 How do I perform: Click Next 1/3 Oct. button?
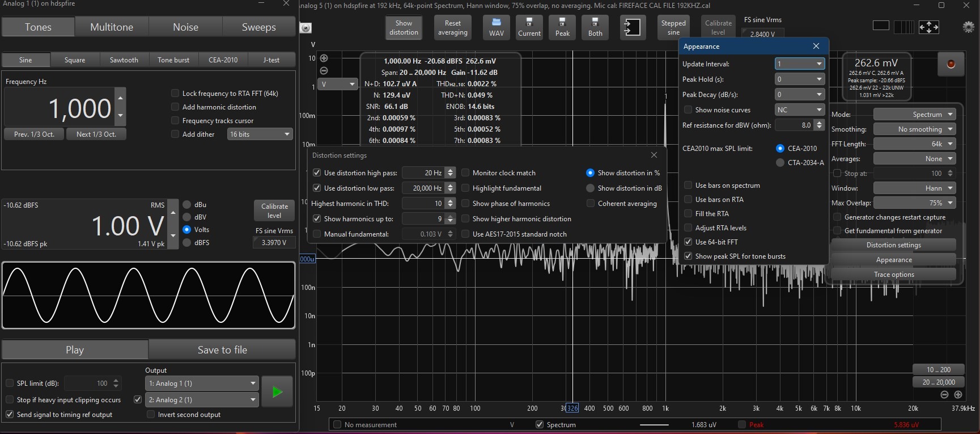tap(96, 134)
